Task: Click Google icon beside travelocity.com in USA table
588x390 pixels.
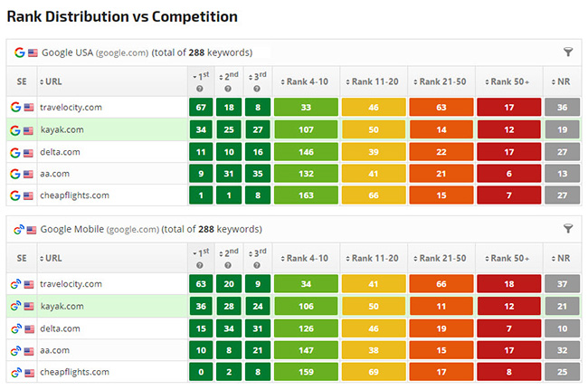Action: 15,108
